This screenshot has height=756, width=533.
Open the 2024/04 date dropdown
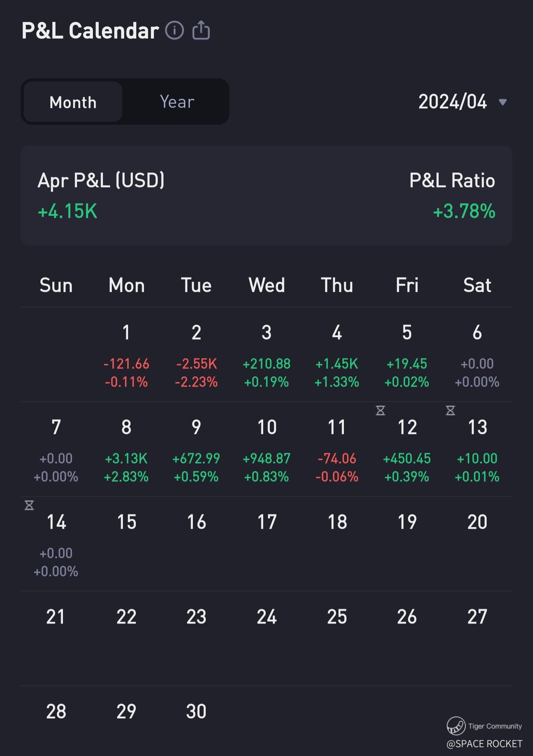[x=452, y=102]
